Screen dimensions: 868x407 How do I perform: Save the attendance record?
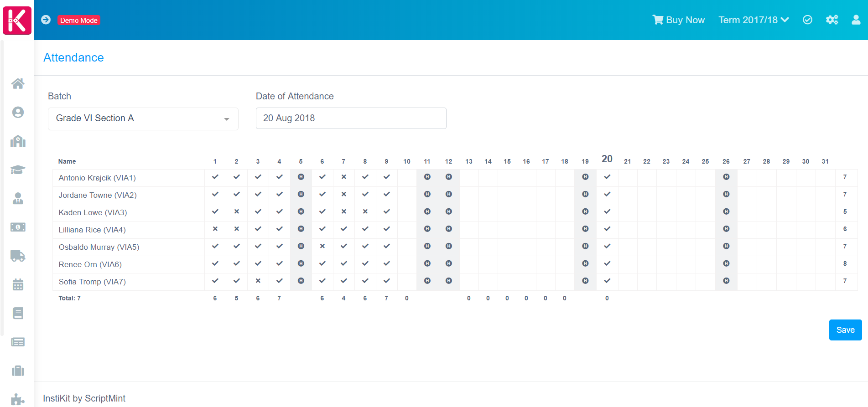point(845,330)
